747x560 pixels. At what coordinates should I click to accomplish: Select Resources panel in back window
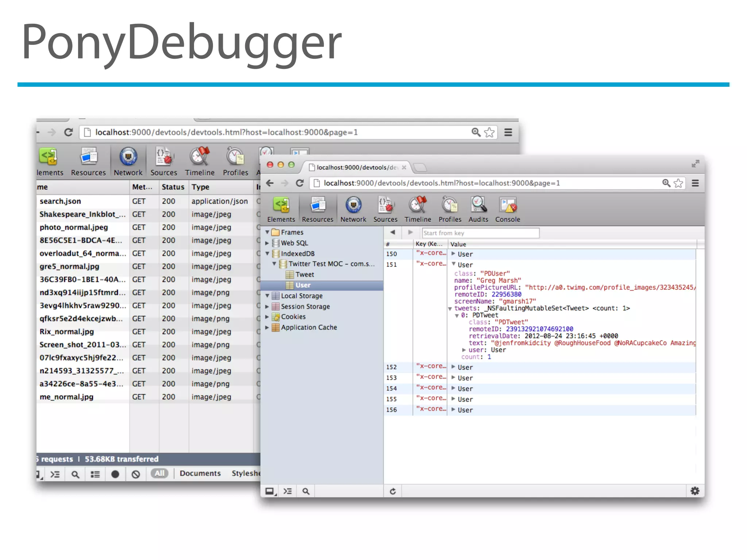pos(88,162)
